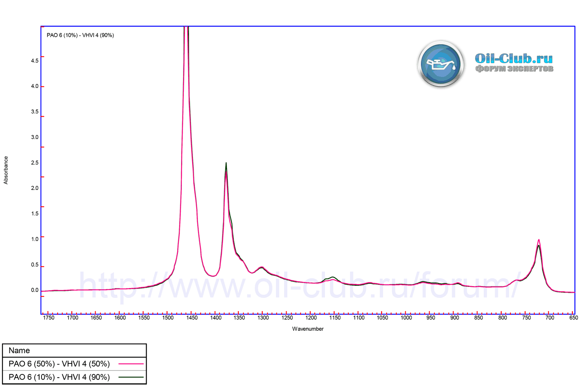Click the Absorbance axis label
The height and width of the screenshot is (385, 588).
point(6,170)
